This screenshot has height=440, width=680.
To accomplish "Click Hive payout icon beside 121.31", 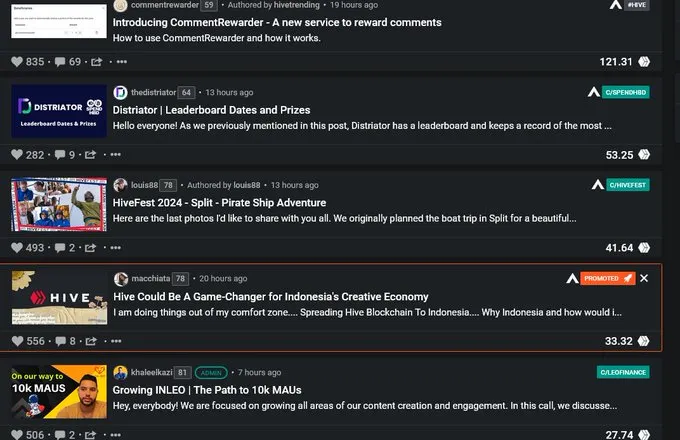I will (x=644, y=62).
